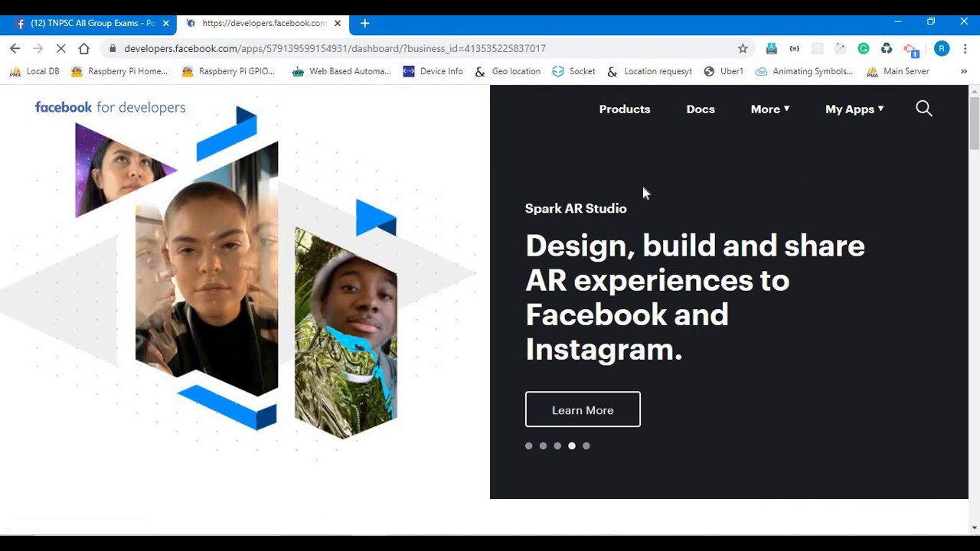Open the Uber1 bookmark
The height and width of the screenshot is (551, 980).
[724, 71]
